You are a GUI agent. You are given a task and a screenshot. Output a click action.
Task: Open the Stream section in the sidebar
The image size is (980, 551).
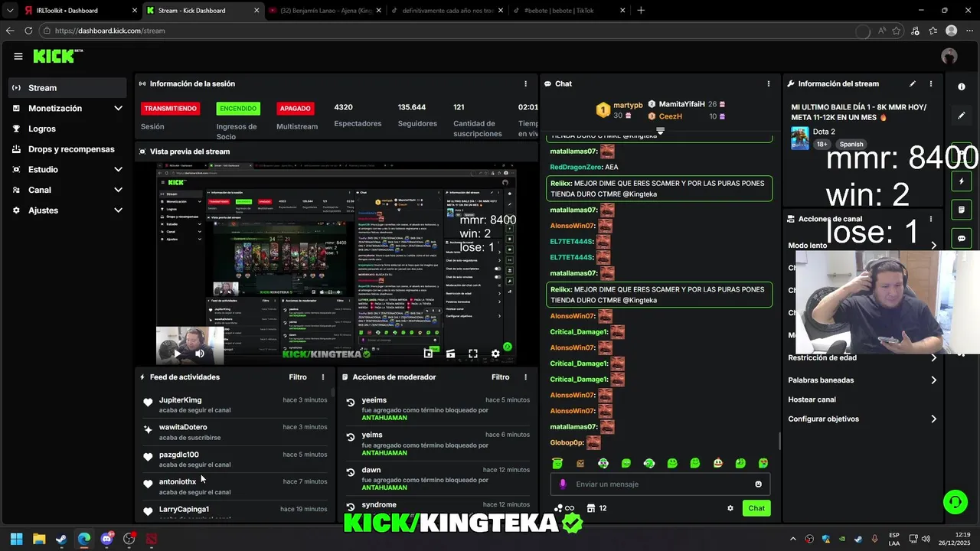coord(68,88)
